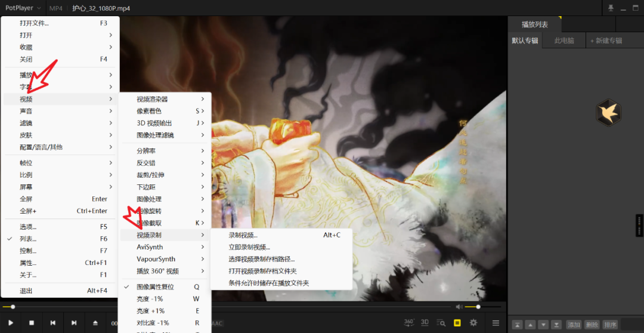Open the playlist search icon
This screenshot has height=333, width=644.
point(441,323)
